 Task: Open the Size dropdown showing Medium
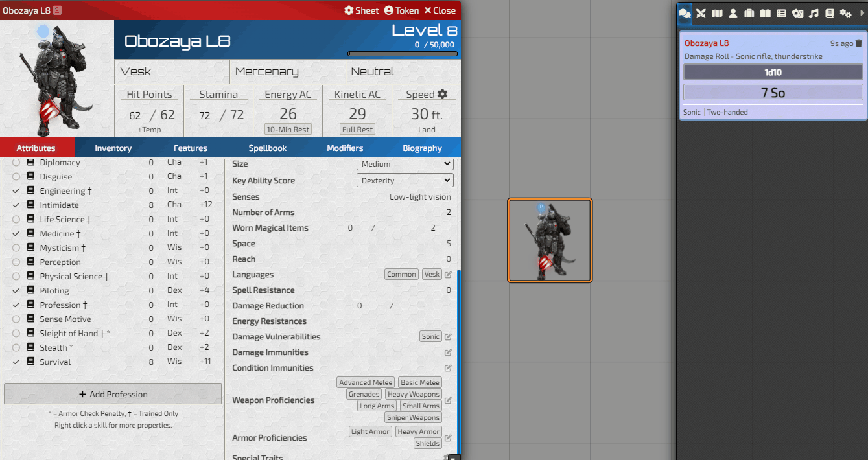(405, 164)
